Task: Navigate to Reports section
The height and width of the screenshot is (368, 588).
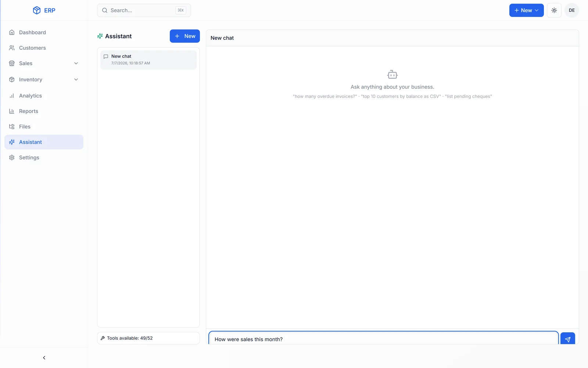Action: (44, 111)
